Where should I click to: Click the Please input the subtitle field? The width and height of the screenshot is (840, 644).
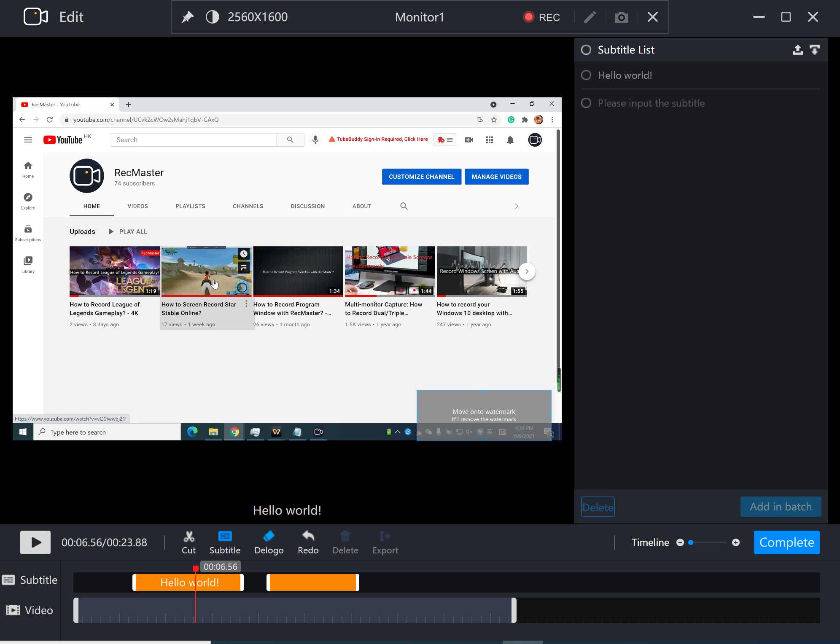click(651, 103)
